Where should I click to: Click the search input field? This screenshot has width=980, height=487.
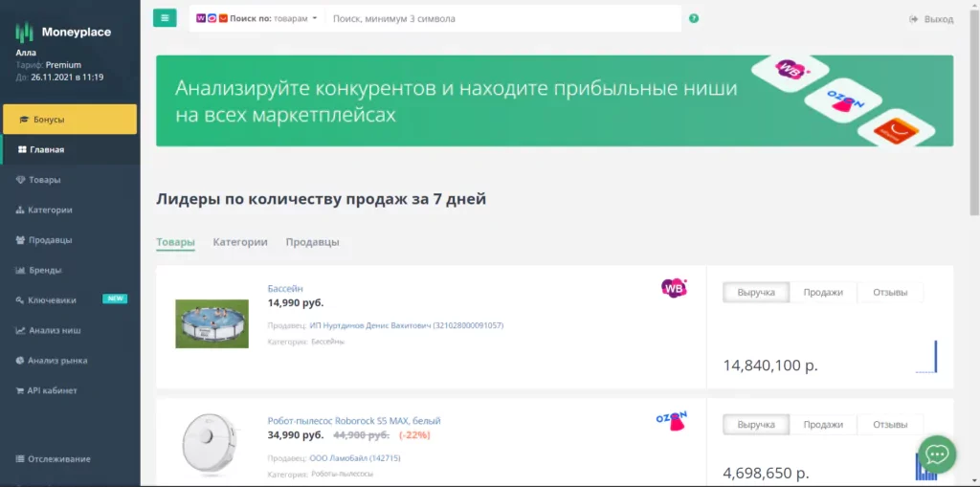click(x=502, y=18)
